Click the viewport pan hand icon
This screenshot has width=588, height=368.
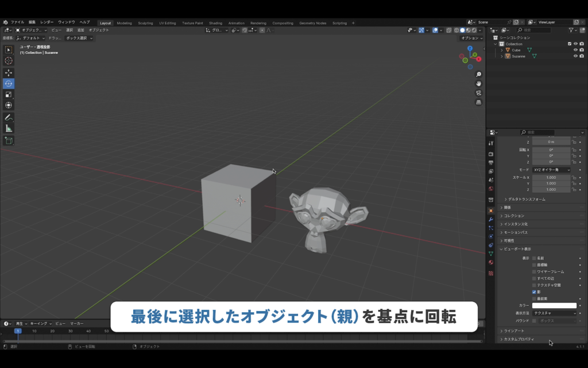click(x=478, y=83)
